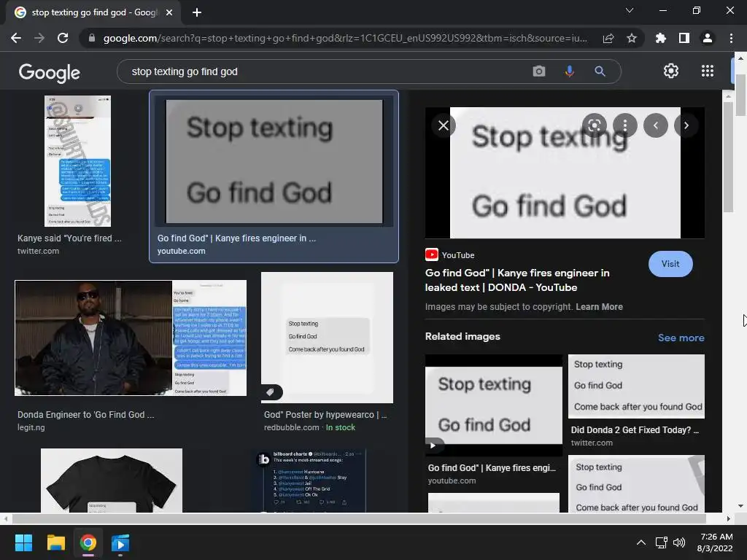747x560 pixels.
Task: Click twitter.com caption under first result
Action: [38, 251]
